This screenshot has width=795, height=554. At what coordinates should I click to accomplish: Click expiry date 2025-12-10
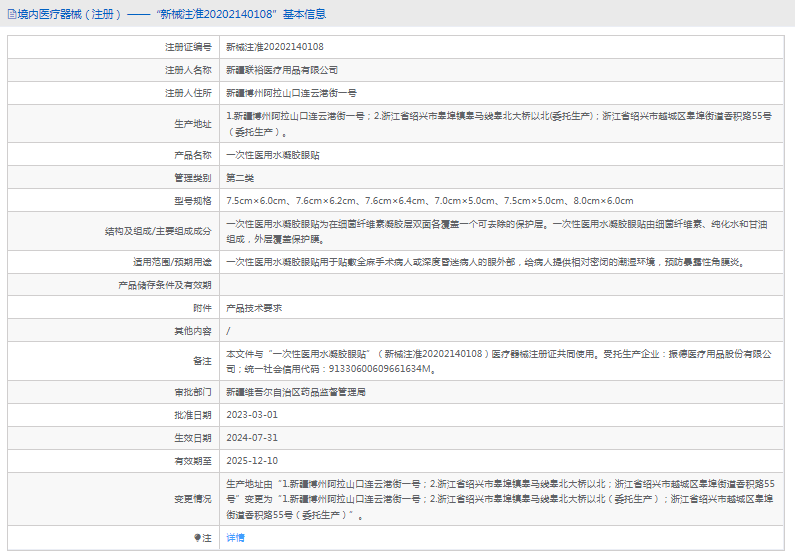(x=252, y=461)
